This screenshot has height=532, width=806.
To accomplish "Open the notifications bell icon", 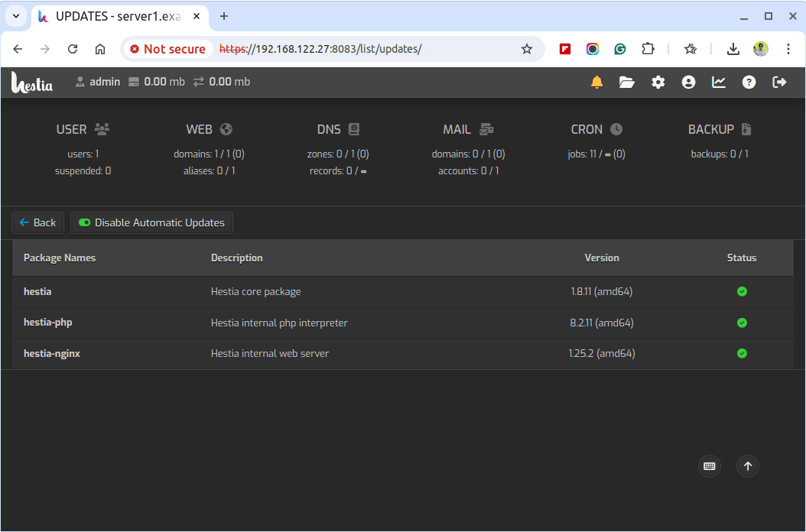I will click(596, 83).
